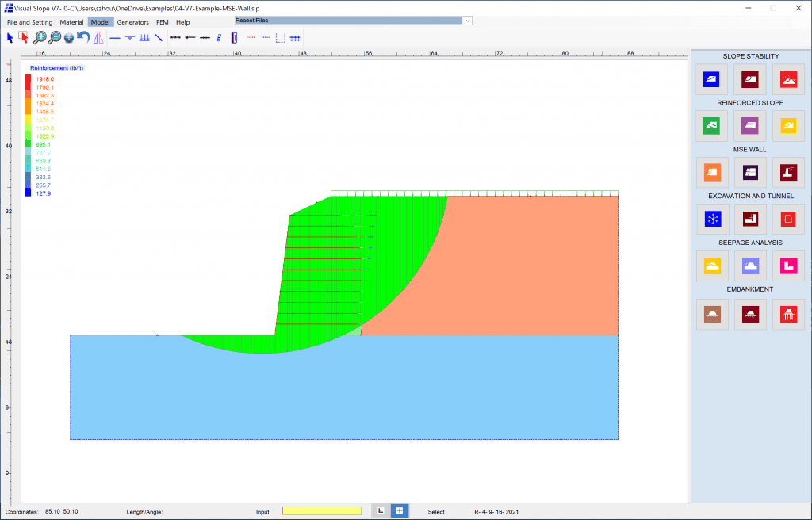Viewport: 812px width, 520px height.
Task: Click the zoom in magnifier icon
Action: pos(40,37)
